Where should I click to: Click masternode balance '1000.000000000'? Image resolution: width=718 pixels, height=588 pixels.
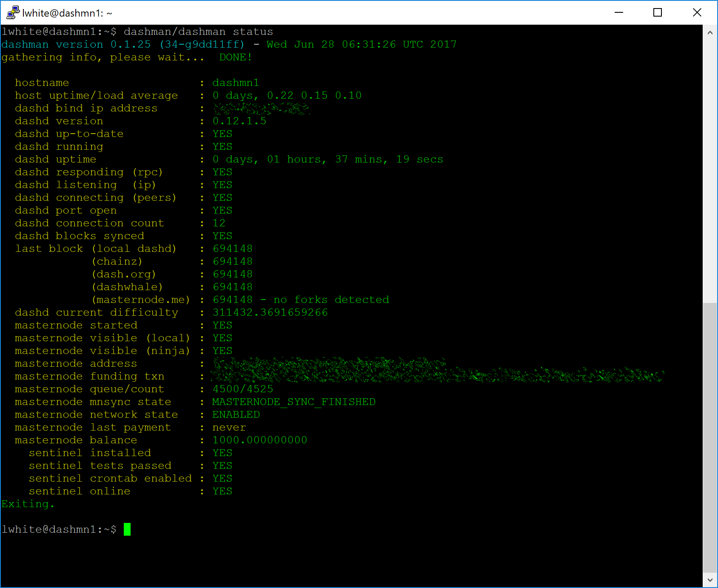coord(259,440)
